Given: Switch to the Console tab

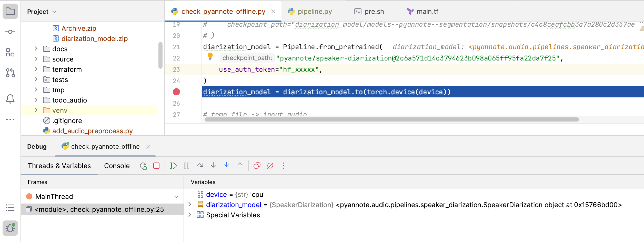Looking at the screenshot, I should click(117, 166).
